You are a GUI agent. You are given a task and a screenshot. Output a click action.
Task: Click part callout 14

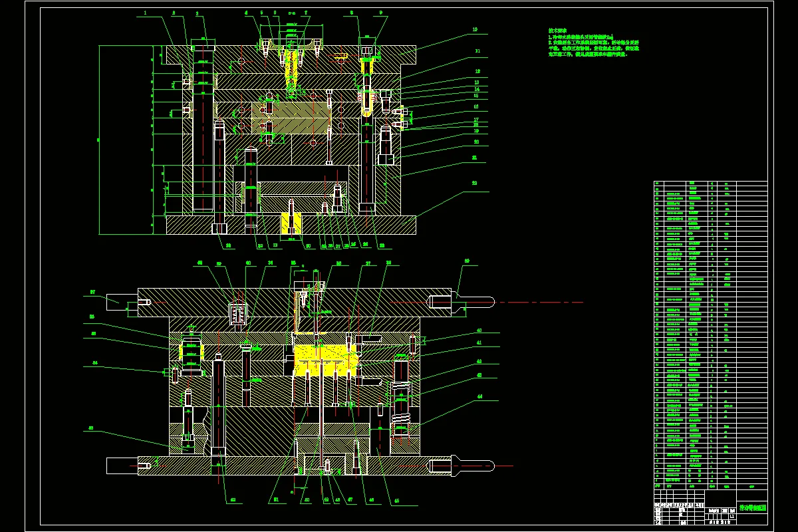click(477, 89)
